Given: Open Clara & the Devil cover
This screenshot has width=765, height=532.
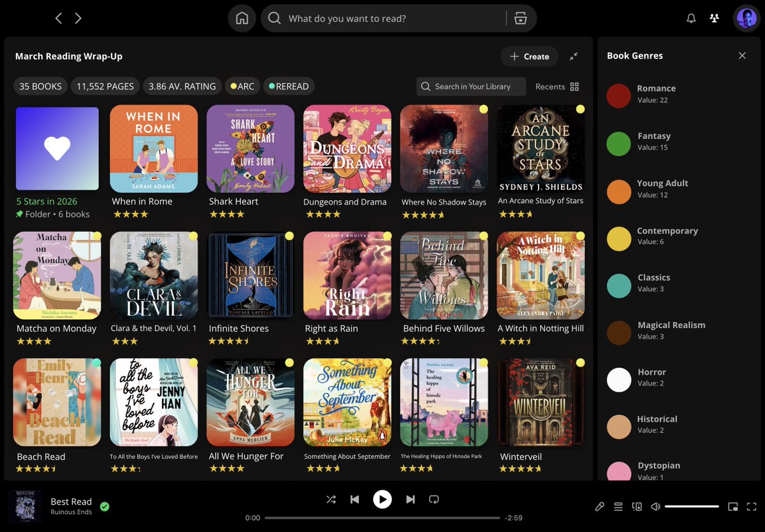Looking at the screenshot, I should (154, 275).
